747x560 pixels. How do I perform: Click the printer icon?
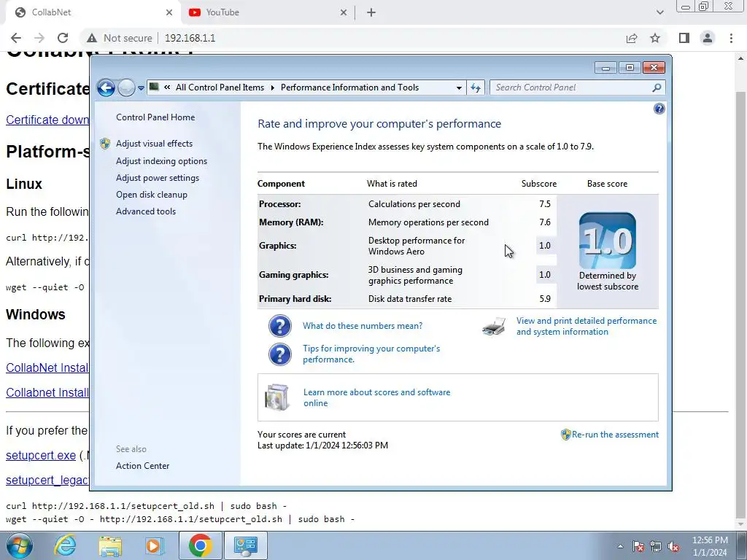494,327
